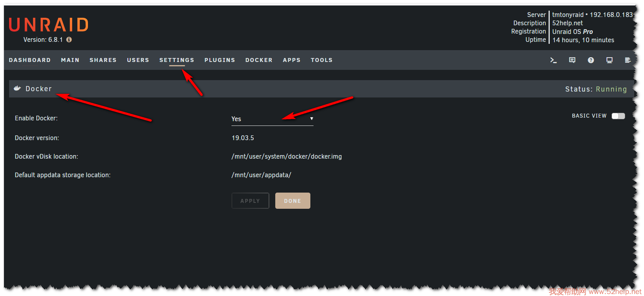Open the system log icon

tap(627, 60)
